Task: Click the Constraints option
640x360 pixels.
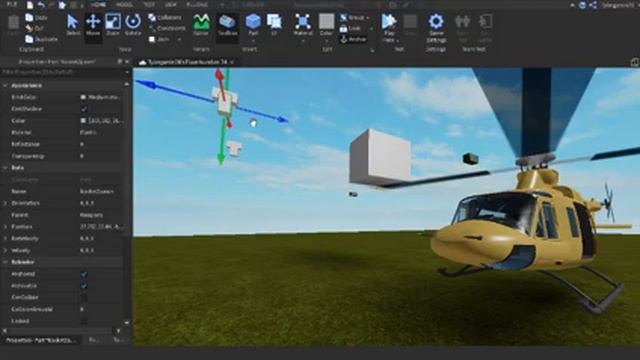Action: click(167, 28)
